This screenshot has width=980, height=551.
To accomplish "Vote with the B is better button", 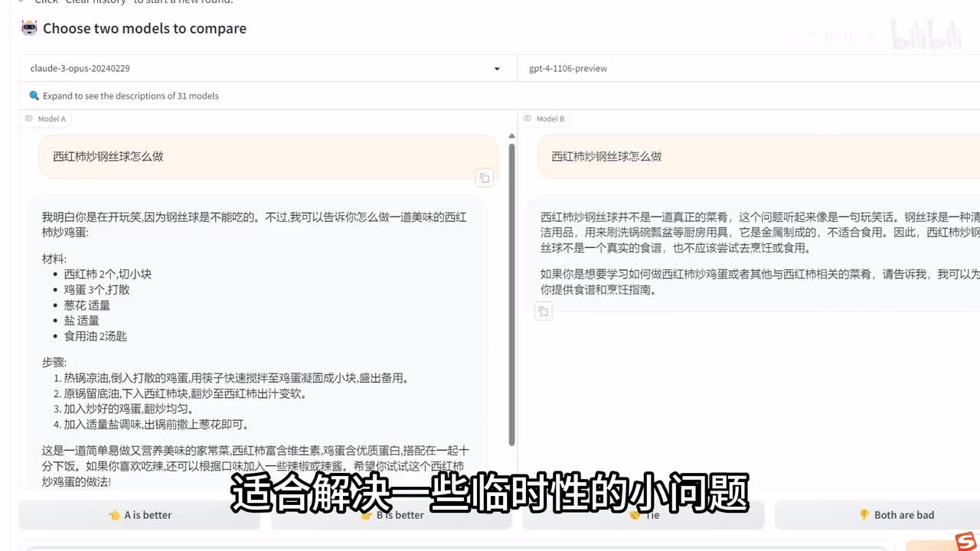I will coord(391,515).
